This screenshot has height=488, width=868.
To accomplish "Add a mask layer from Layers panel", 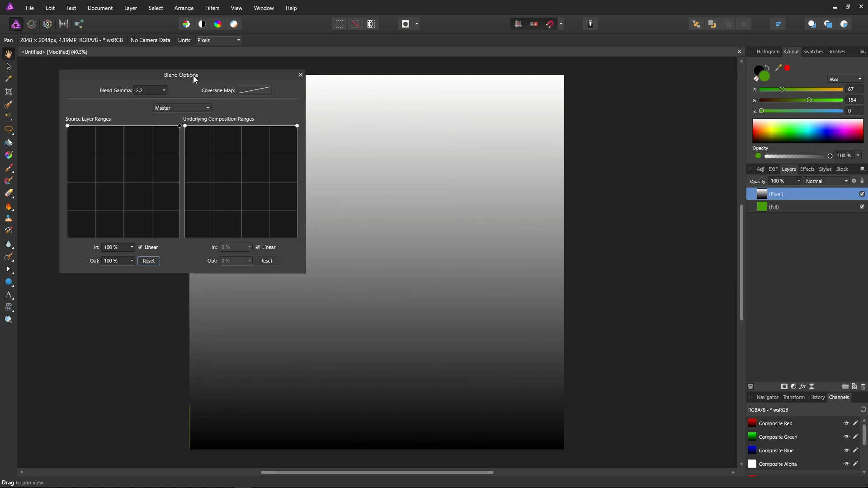I will [x=784, y=386].
